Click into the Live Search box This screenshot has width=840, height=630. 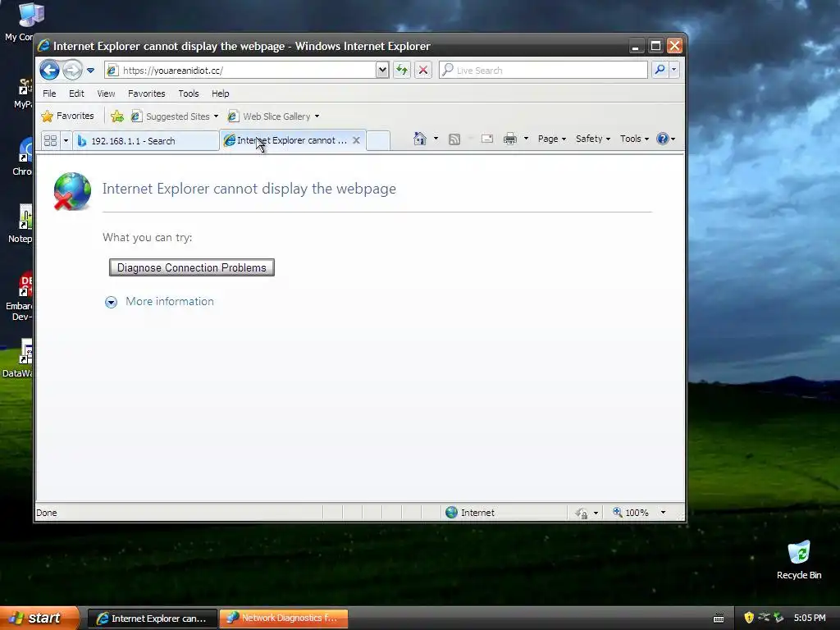(543, 71)
